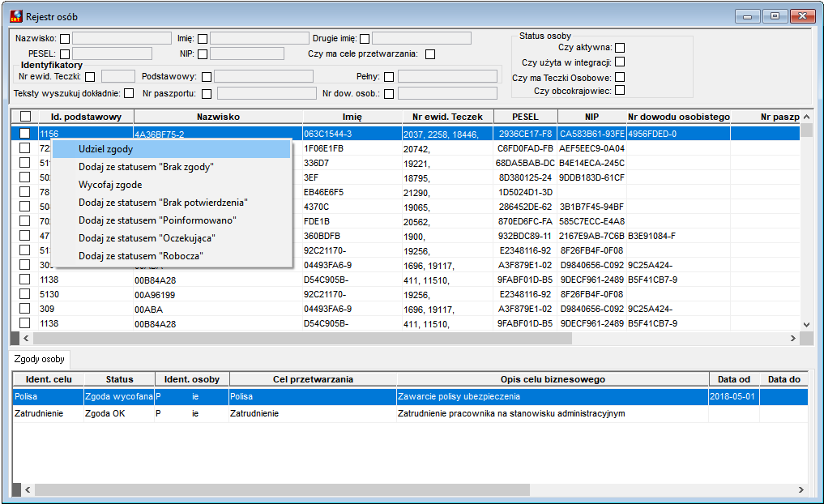
Task: Click right arrow of persons horizontal scrollbar
Action: tap(793, 339)
